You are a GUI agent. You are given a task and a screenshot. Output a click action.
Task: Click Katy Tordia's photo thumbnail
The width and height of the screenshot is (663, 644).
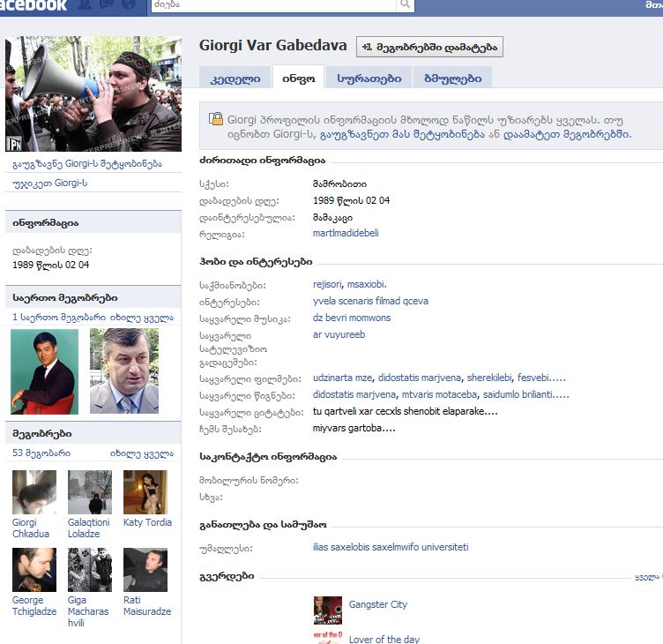pyautogui.click(x=145, y=492)
